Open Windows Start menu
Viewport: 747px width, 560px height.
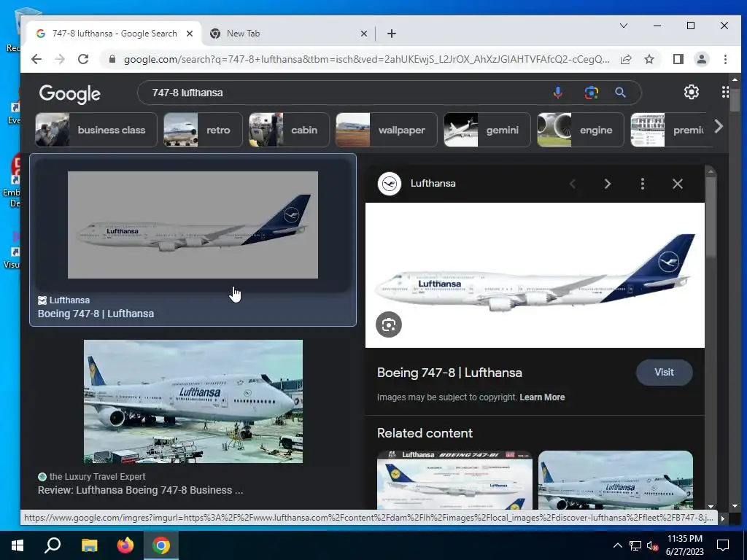[18, 545]
